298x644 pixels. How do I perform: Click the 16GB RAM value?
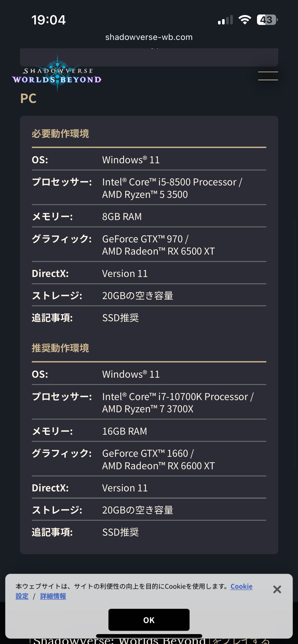[125, 431]
